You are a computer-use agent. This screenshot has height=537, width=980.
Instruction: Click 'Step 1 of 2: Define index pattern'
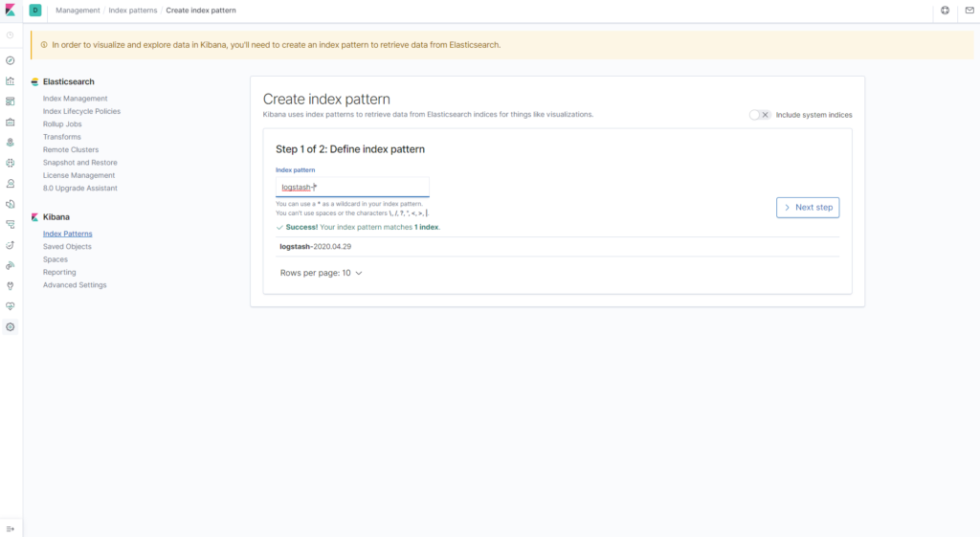350,149
